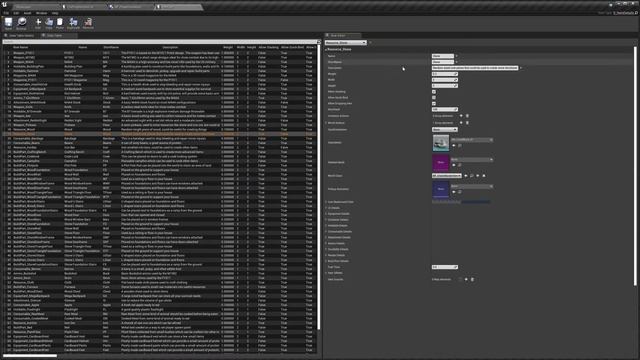The width and height of the screenshot is (640, 360).
Task: Toggle the Allow Quick Bind checkbox
Action: coord(434,98)
